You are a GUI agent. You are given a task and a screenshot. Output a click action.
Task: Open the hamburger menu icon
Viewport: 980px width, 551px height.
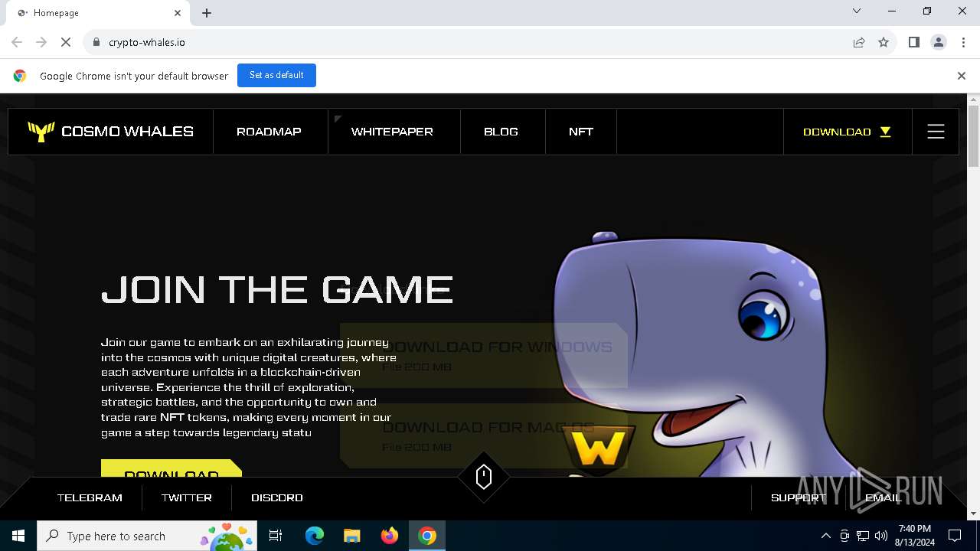point(936,132)
